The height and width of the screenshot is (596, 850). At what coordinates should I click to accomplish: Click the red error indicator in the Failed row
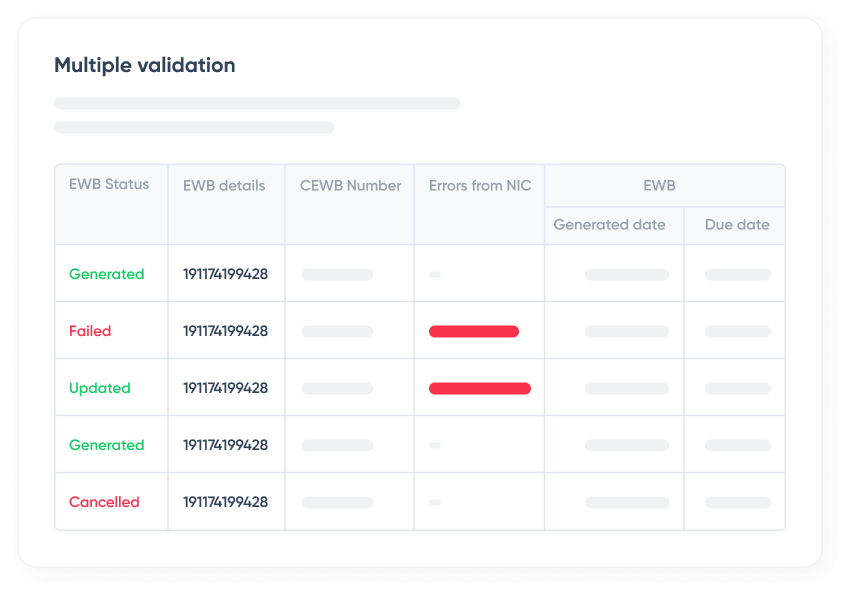coord(473,331)
